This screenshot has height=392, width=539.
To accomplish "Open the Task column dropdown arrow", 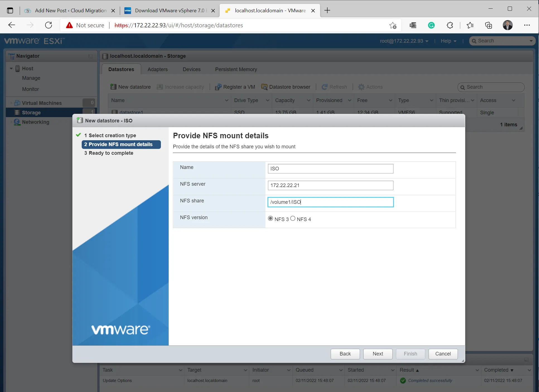I will click(180, 370).
